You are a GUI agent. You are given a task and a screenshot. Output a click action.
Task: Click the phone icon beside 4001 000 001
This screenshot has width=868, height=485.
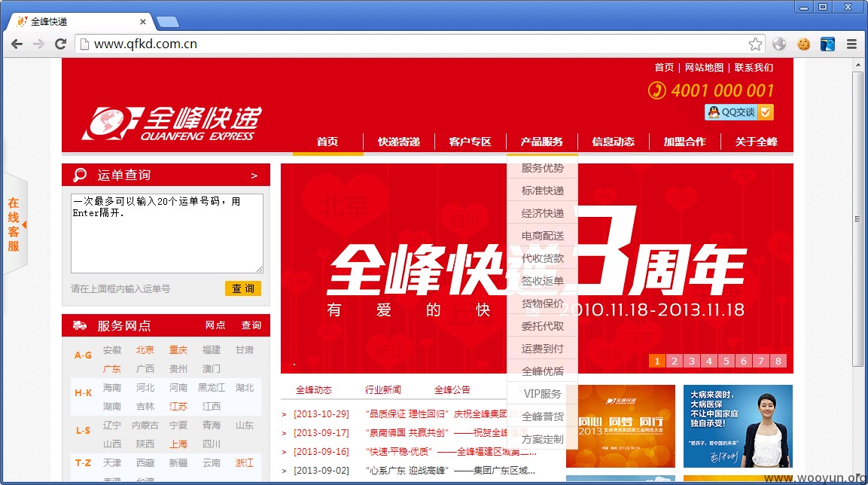pos(656,90)
